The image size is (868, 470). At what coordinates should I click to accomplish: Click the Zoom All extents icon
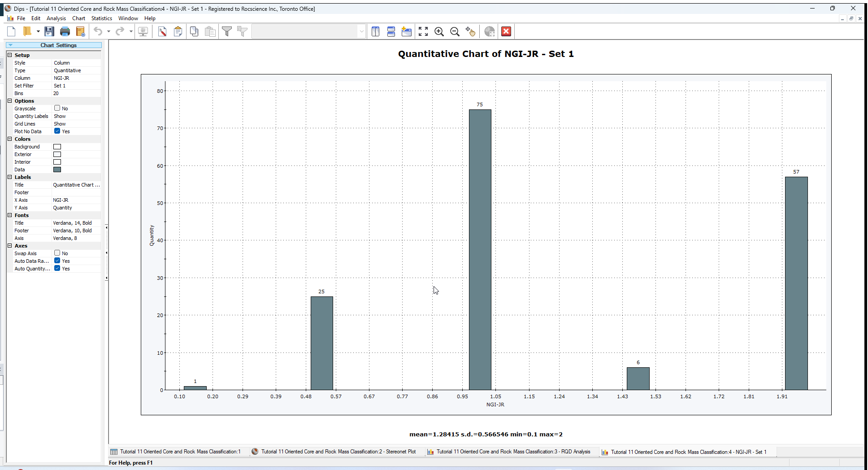tap(423, 31)
